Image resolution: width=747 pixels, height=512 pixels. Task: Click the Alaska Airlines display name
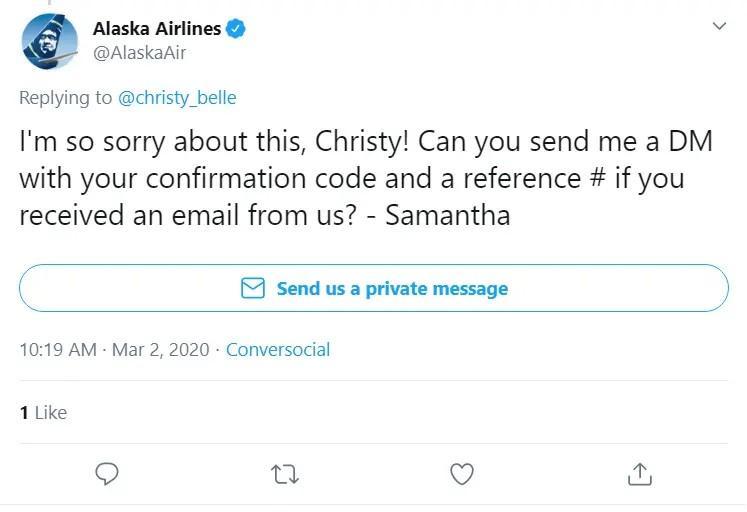(x=157, y=29)
